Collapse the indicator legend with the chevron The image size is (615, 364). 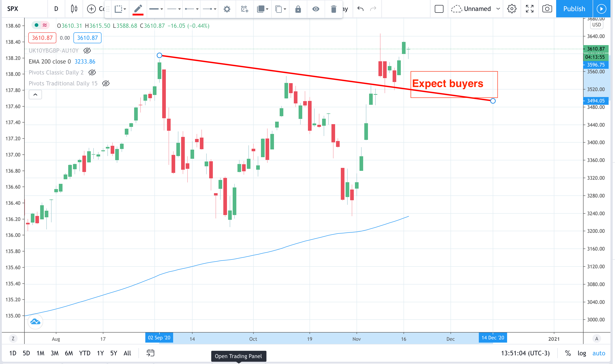pyautogui.click(x=35, y=95)
